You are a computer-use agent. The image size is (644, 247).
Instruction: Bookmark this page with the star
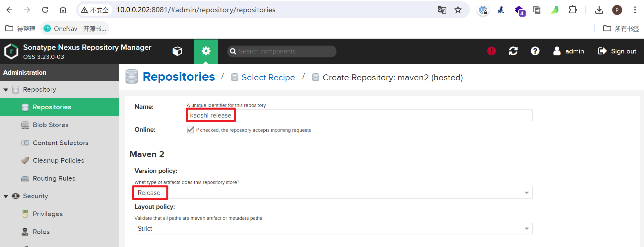click(x=458, y=10)
